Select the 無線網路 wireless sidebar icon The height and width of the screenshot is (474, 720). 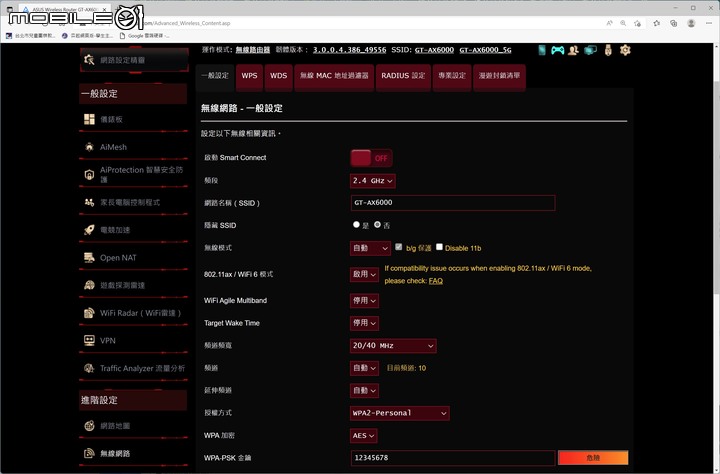click(89, 453)
